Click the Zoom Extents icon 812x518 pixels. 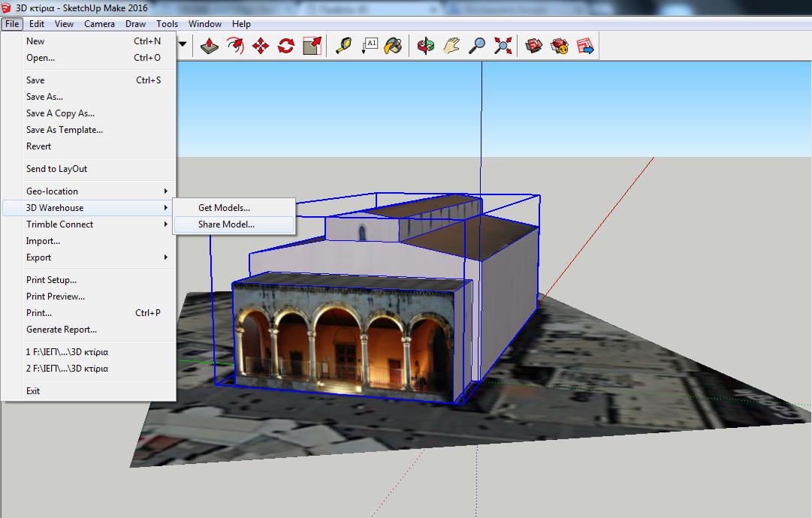503,46
